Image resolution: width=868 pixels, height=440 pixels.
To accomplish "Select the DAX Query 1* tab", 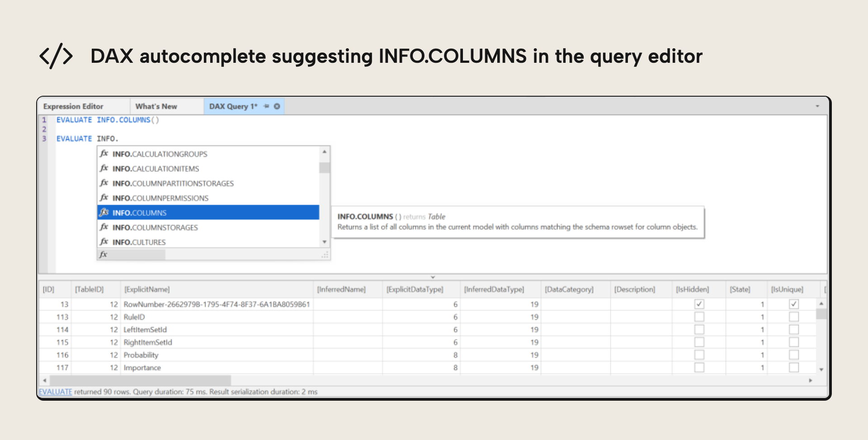I will [233, 106].
